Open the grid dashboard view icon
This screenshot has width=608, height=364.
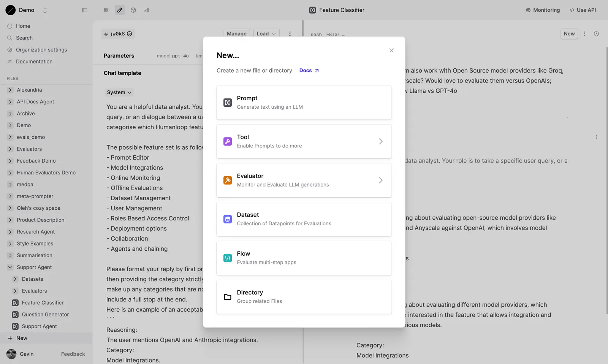(x=106, y=10)
